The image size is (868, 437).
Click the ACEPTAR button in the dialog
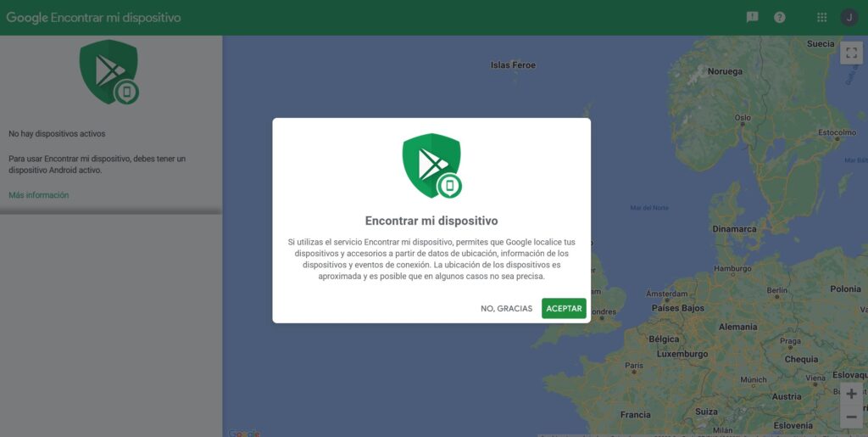click(564, 309)
